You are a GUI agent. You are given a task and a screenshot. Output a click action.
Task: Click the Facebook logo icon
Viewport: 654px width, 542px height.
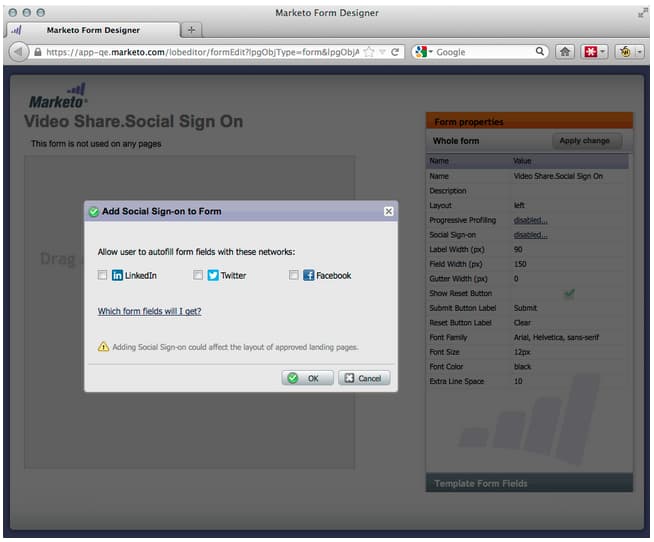[309, 275]
